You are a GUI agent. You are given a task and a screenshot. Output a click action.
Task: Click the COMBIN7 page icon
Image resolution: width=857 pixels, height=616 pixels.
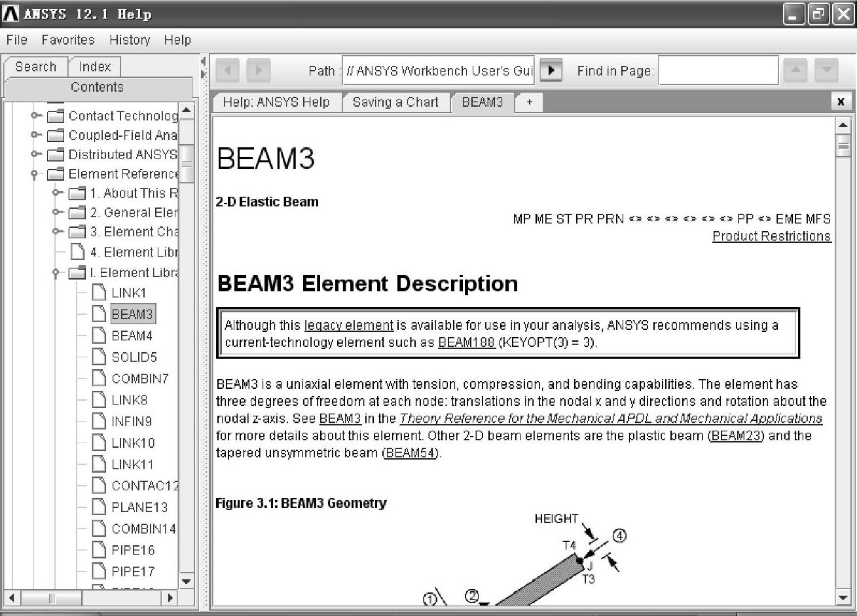click(x=99, y=378)
